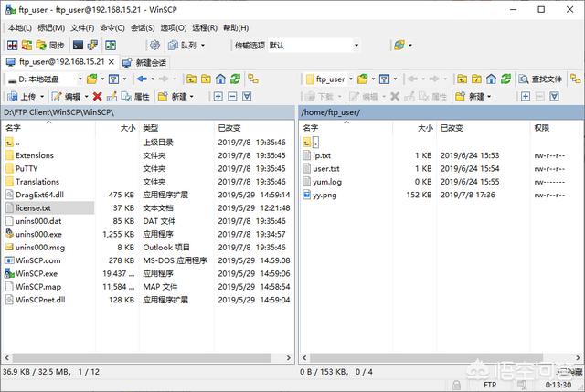
Task: Sort local files by 名字 column
Action: click(x=48, y=128)
